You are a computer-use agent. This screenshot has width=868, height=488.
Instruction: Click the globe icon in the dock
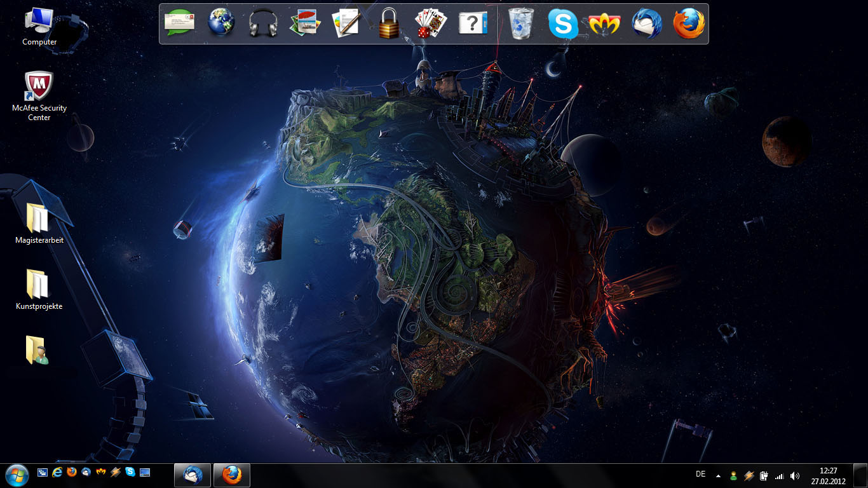tap(221, 23)
